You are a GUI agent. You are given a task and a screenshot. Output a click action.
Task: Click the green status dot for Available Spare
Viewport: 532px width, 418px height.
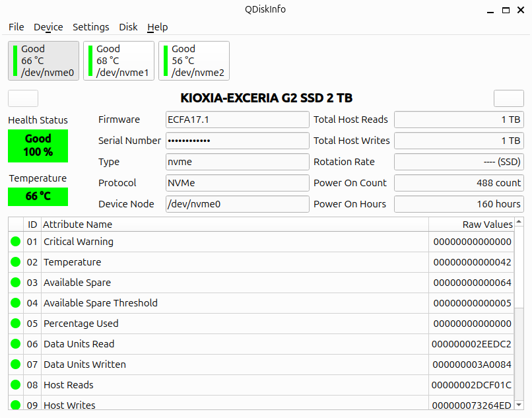pyautogui.click(x=16, y=282)
